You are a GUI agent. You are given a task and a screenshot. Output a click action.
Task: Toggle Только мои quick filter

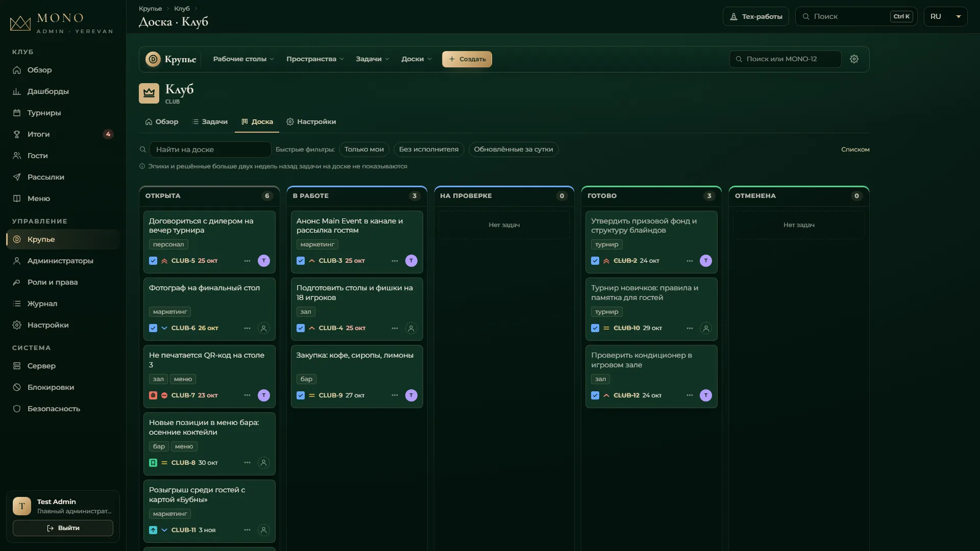pyautogui.click(x=364, y=149)
